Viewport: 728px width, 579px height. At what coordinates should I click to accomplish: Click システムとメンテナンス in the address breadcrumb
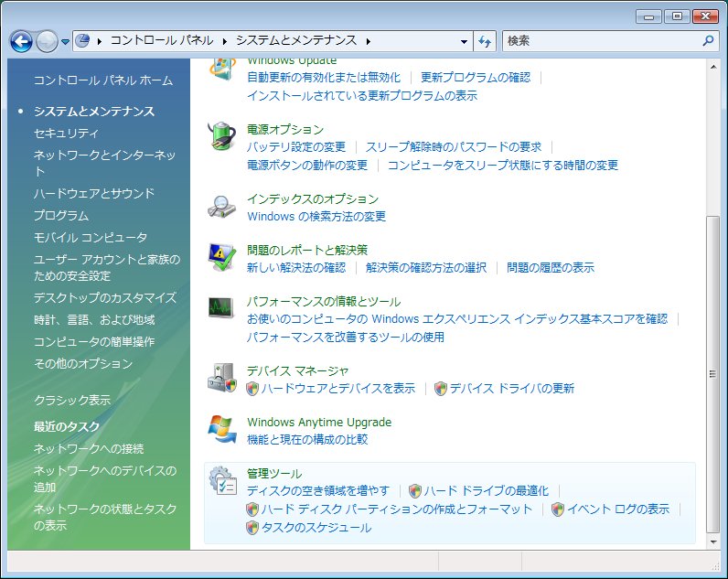pos(296,40)
